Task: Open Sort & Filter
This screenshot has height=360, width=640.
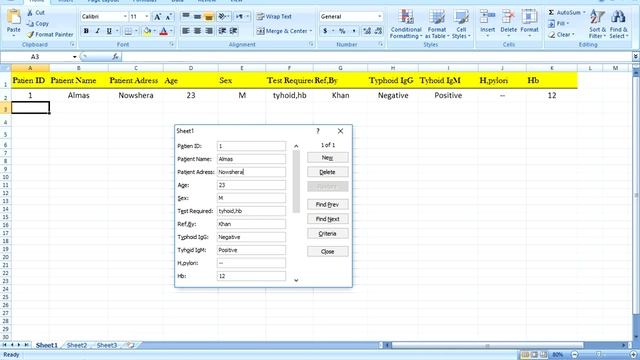Action: (x=597, y=24)
